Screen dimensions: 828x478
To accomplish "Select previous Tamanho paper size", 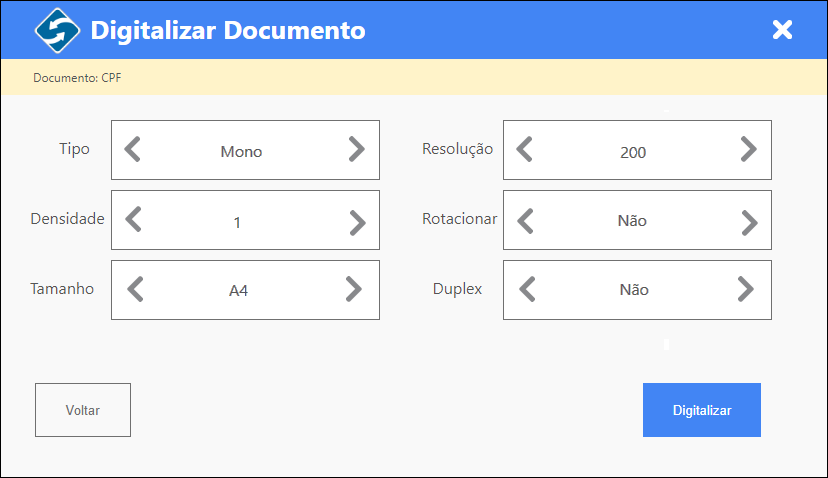I will [x=136, y=289].
